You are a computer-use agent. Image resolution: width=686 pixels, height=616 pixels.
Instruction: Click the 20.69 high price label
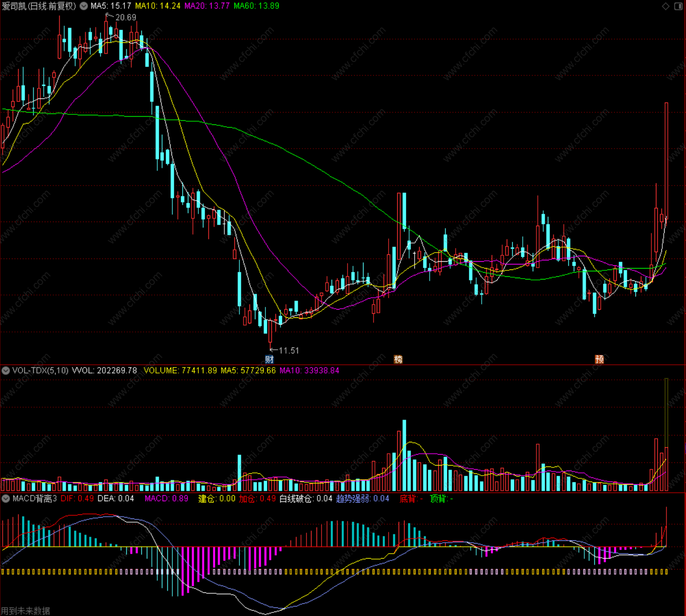[x=125, y=17]
